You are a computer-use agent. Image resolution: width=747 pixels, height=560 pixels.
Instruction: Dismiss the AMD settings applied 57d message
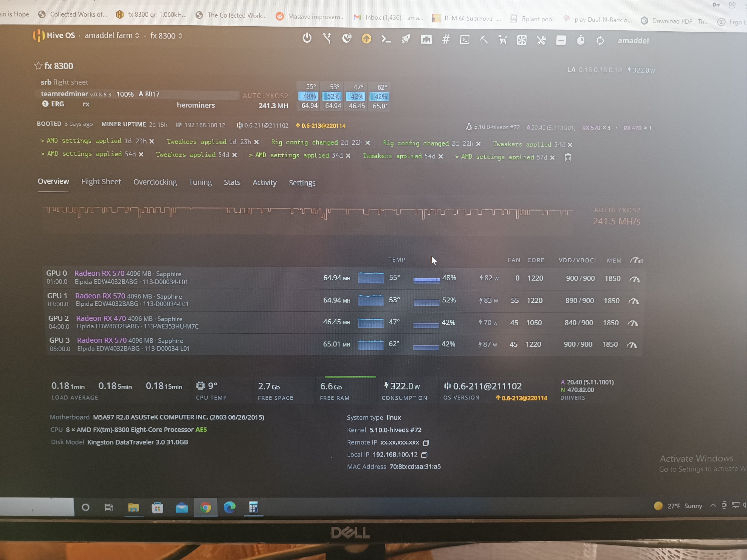pos(552,158)
